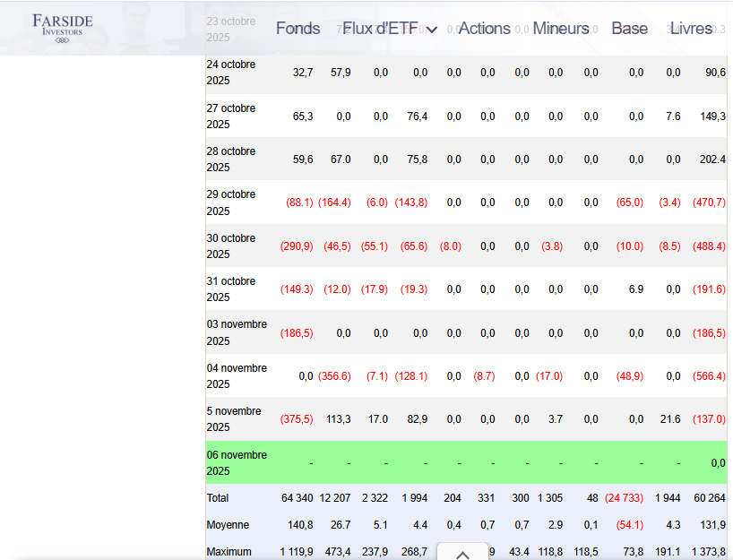Click the 90,6 total on 24 octobre
733x560 pixels.
[x=715, y=73]
